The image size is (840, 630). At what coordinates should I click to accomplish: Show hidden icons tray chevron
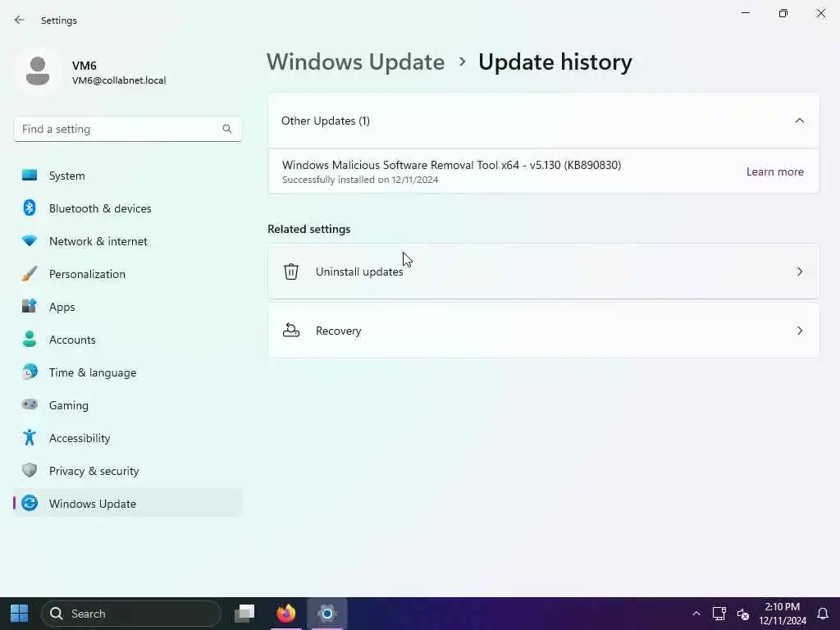(x=696, y=614)
